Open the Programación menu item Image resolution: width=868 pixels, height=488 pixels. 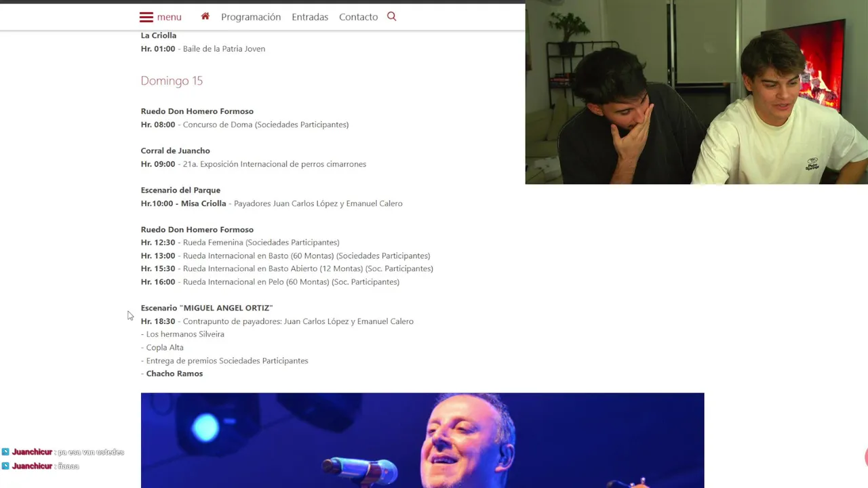tap(251, 17)
